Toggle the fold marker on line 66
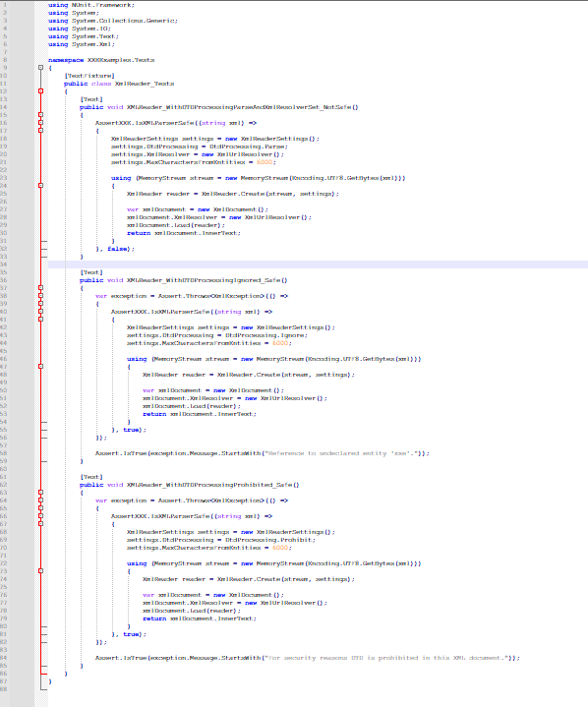This screenshot has height=707, width=588. pos(40,516)
